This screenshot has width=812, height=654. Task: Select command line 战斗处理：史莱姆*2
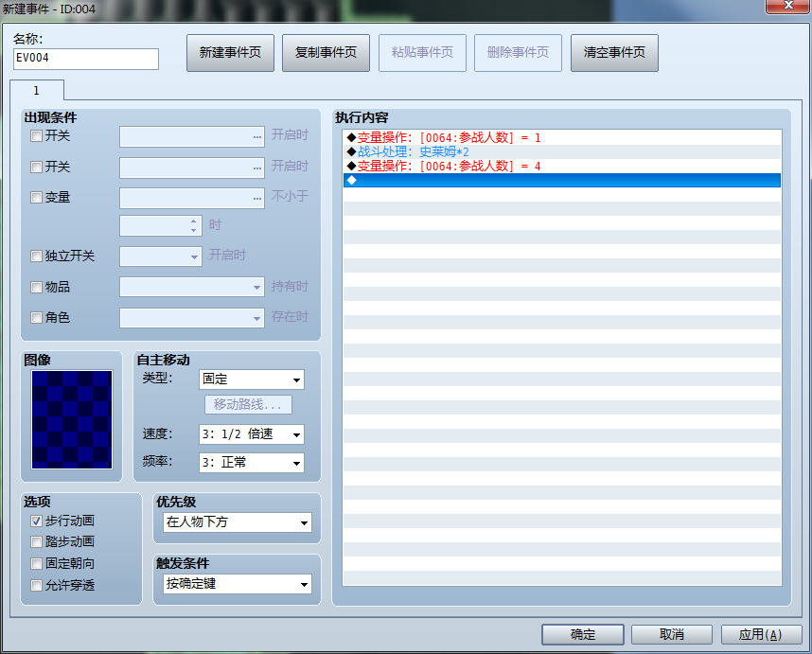(x=562, y=151)
